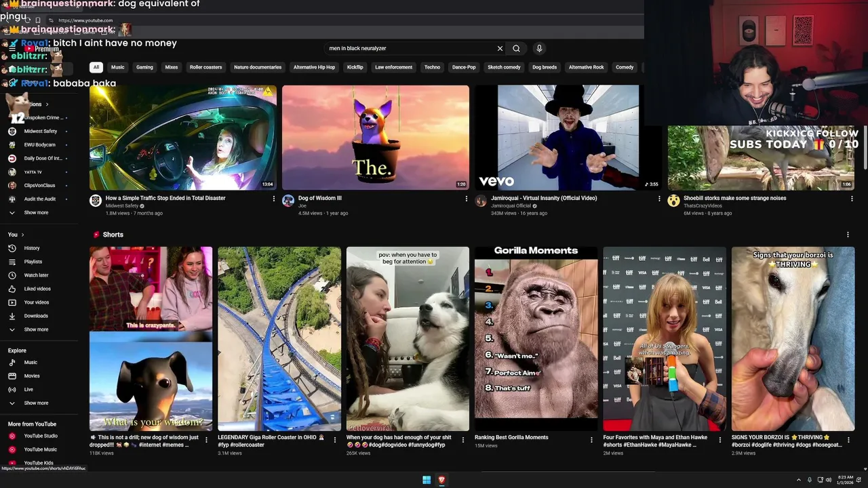
Task: Open History in the sidebar
Action: 32,248
